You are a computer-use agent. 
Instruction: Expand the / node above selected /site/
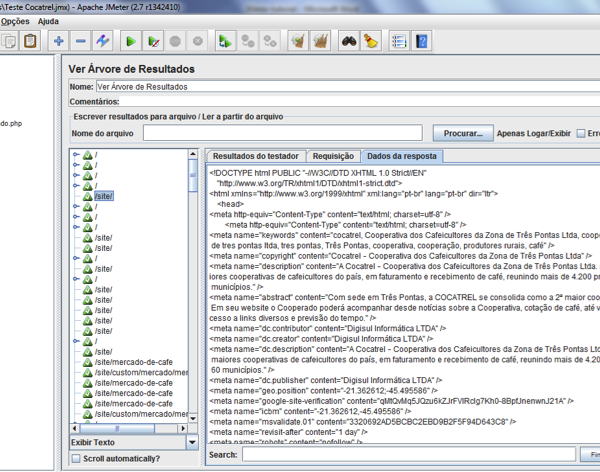coord(76,186)
